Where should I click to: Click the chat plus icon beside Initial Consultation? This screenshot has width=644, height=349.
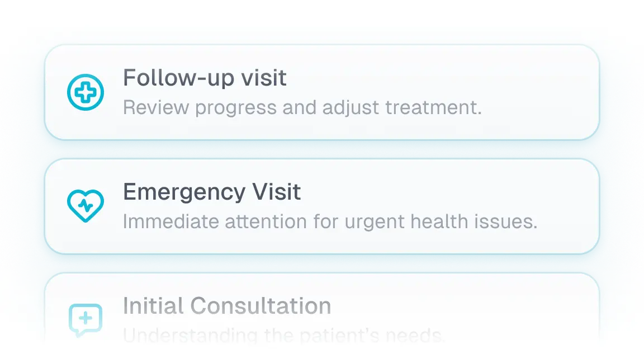[x=86, y=320]
